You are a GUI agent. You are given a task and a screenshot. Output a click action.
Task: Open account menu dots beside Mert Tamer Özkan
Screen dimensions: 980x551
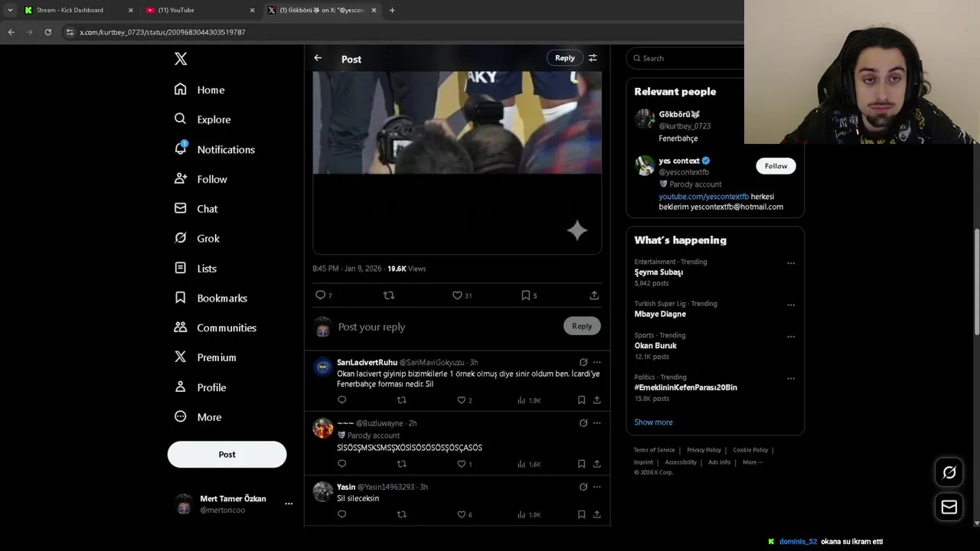pos(289,504)
